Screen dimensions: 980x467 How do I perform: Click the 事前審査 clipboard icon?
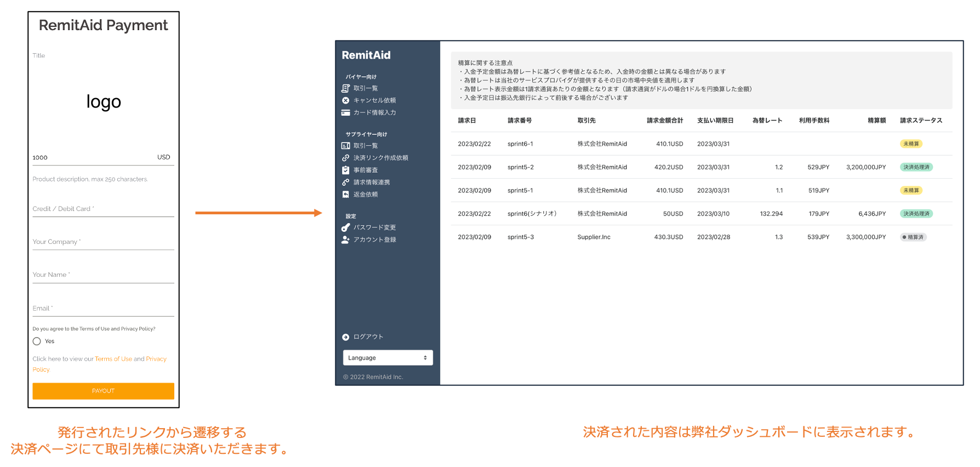[345, 170]
